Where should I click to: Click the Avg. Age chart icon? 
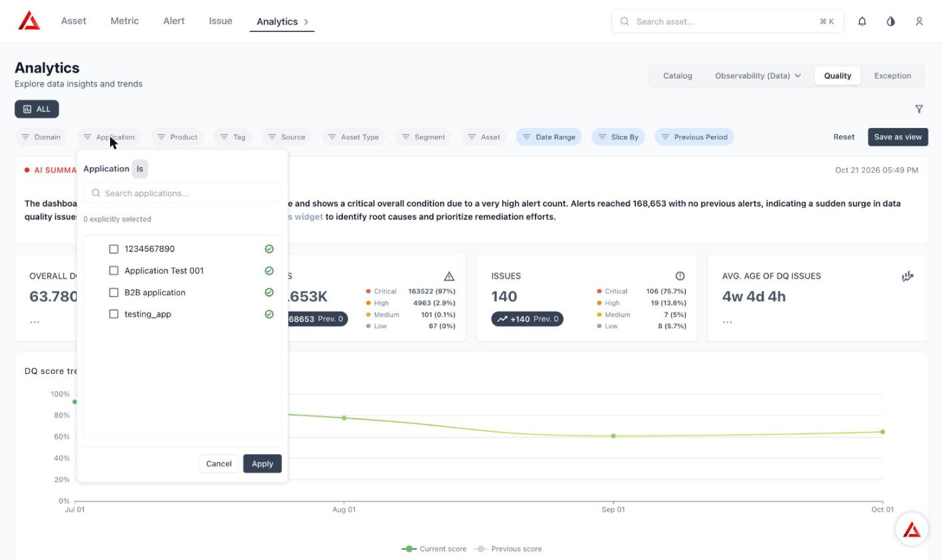[x=907, y=276]
